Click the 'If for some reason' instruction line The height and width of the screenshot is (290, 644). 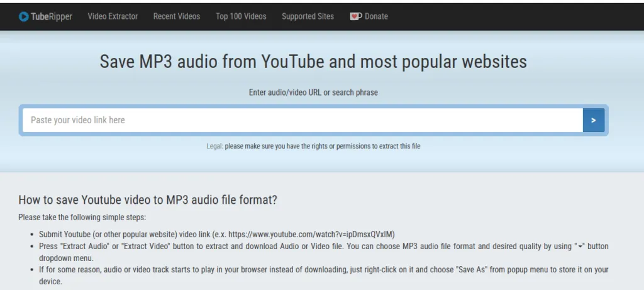pos(324,276)
